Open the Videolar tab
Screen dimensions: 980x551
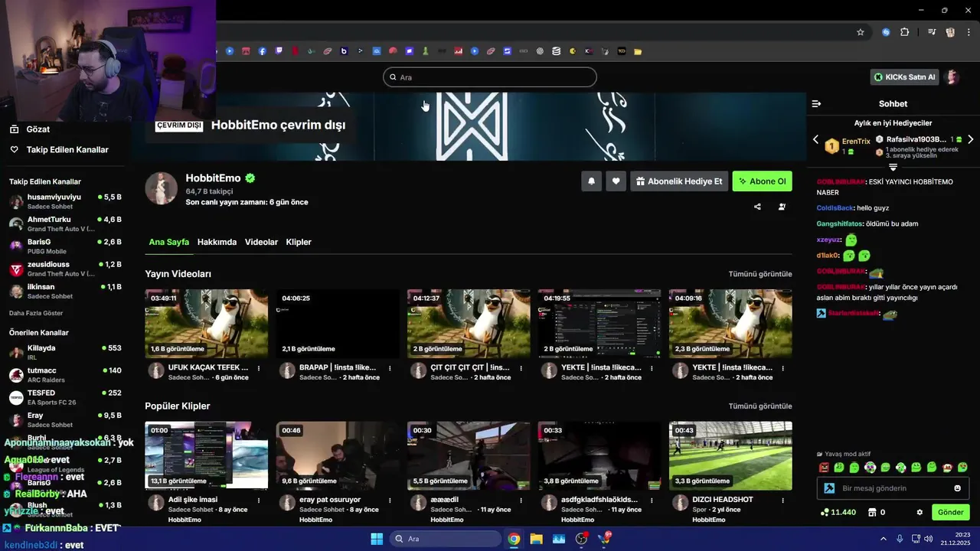(261, 242)
